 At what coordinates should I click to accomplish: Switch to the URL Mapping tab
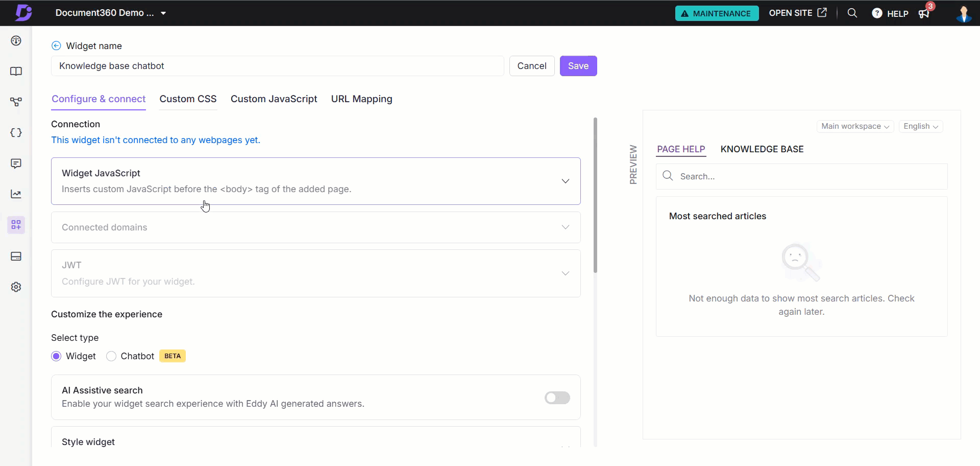pyautogui.click(x=361, y=99)
